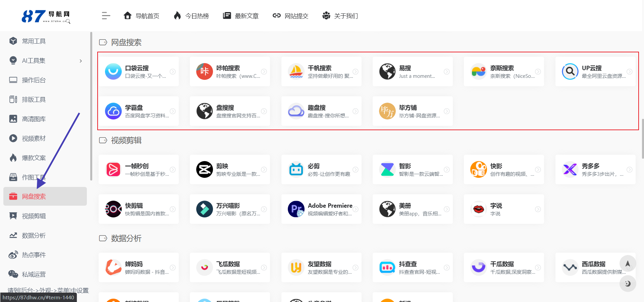Click the 蝉妈妈 data tool icon
Screen dimensions: 644x302
pos(113,267)
